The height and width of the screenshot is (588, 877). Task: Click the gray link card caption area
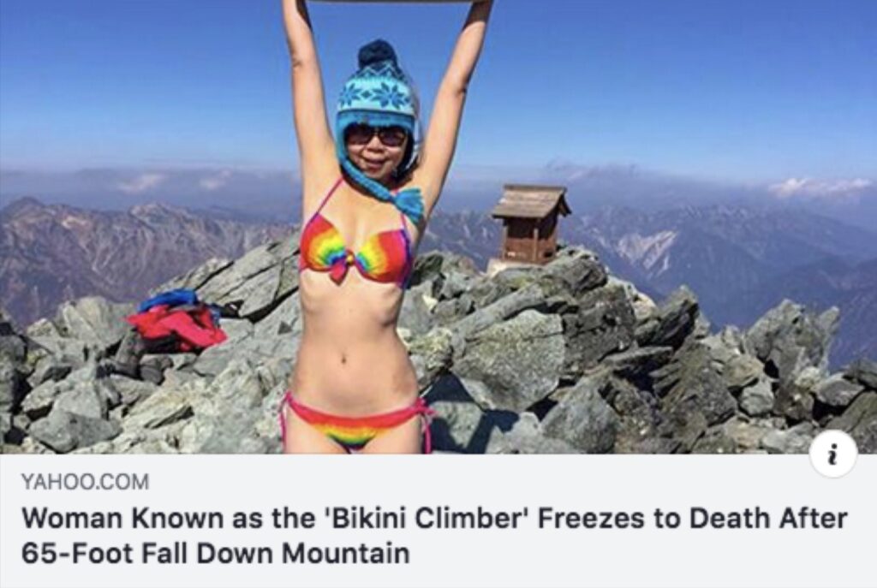pos(438,521)
